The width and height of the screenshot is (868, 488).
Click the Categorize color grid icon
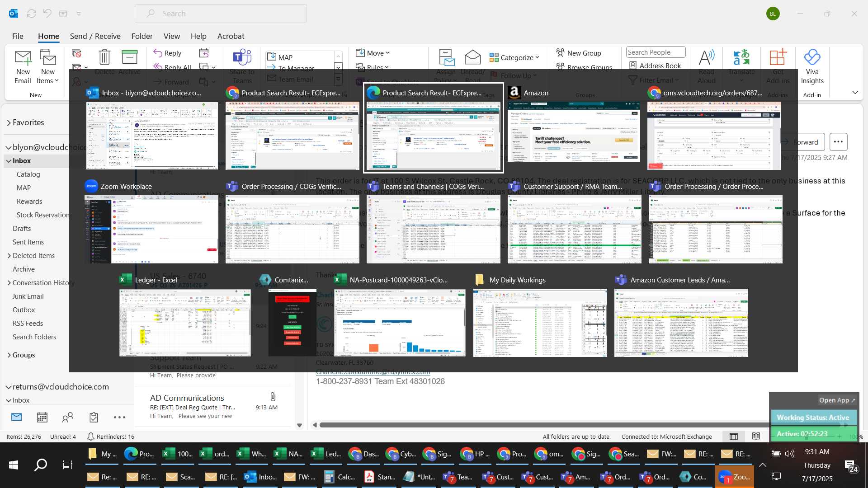(494, 57)
